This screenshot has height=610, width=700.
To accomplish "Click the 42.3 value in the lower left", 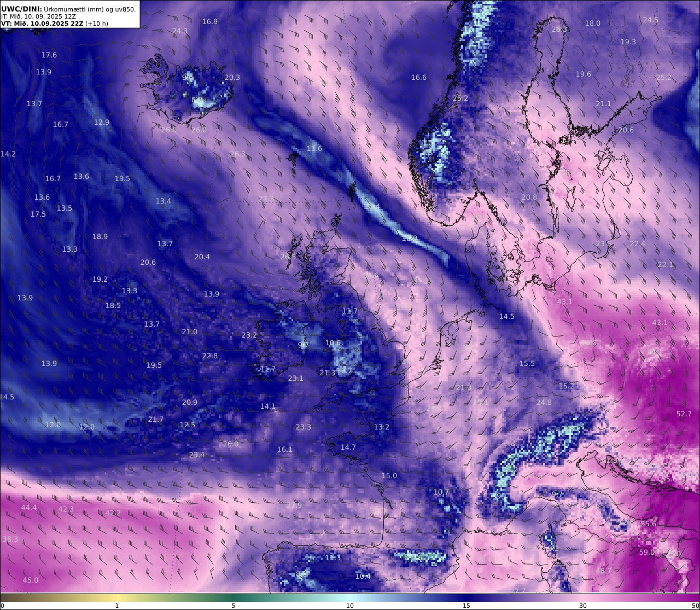I will coord(66,509).
